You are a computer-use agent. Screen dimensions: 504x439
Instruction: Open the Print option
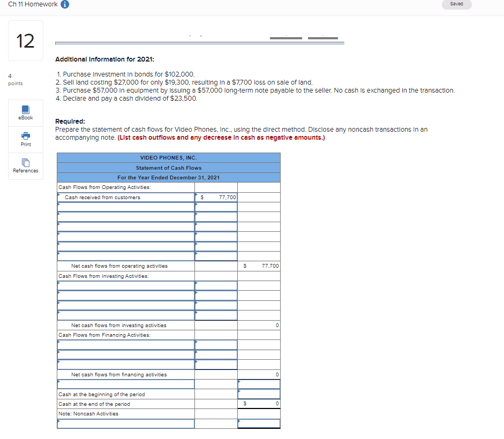pyautogui.click(x=25, y=139)
